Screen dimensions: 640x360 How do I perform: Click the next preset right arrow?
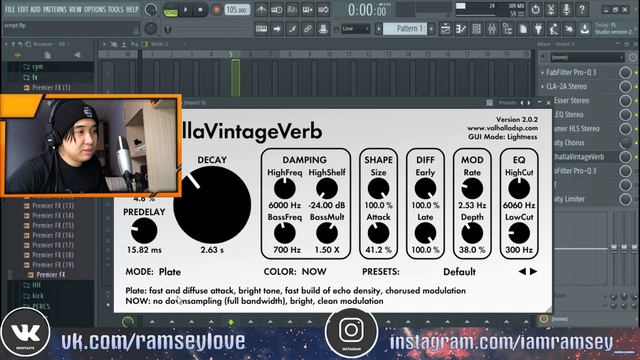click(533, 271)
